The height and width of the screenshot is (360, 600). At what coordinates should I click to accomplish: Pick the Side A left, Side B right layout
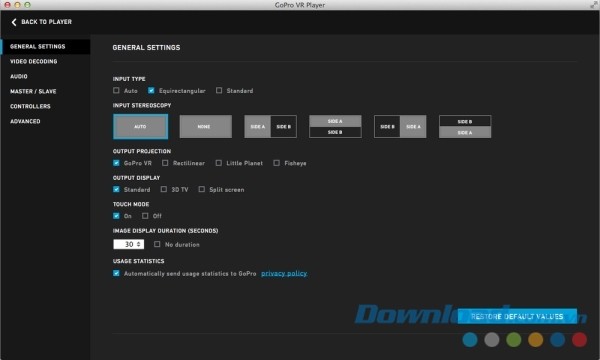tap(270, 127)
